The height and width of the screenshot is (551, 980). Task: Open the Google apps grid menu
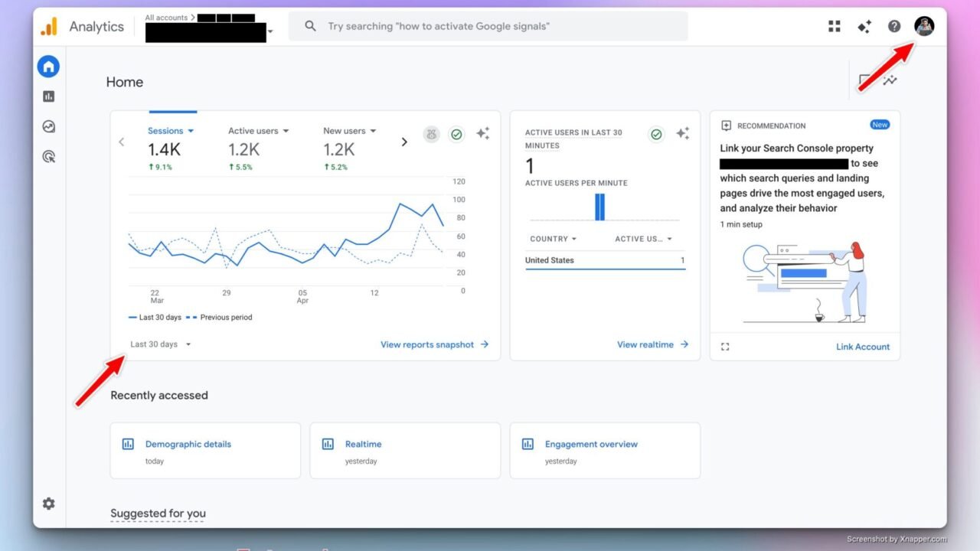(x=835, y=27)
